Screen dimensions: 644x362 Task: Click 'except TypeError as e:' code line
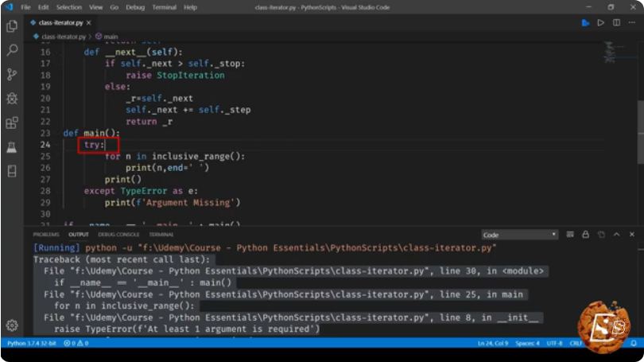coord(141,191)
